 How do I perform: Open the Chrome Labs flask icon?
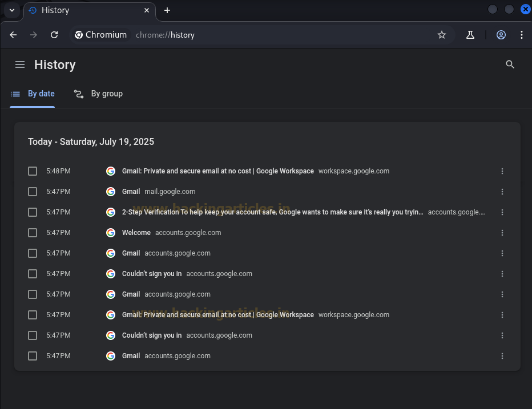(470, 35)
